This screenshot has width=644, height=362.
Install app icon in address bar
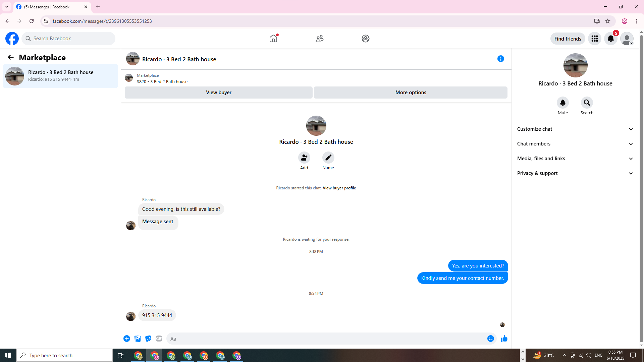pos(597,21)
